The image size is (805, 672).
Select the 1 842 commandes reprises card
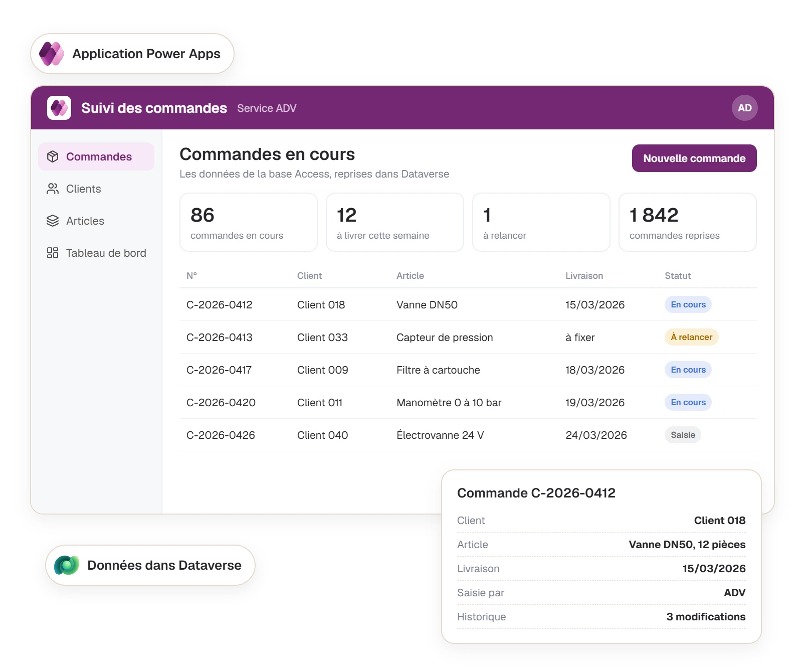coord(688,222)
